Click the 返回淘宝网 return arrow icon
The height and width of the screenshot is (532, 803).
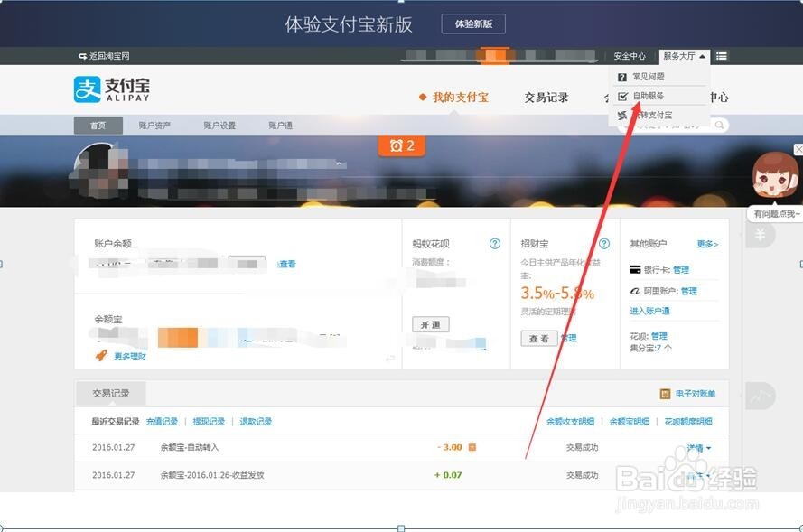point(82,56)
